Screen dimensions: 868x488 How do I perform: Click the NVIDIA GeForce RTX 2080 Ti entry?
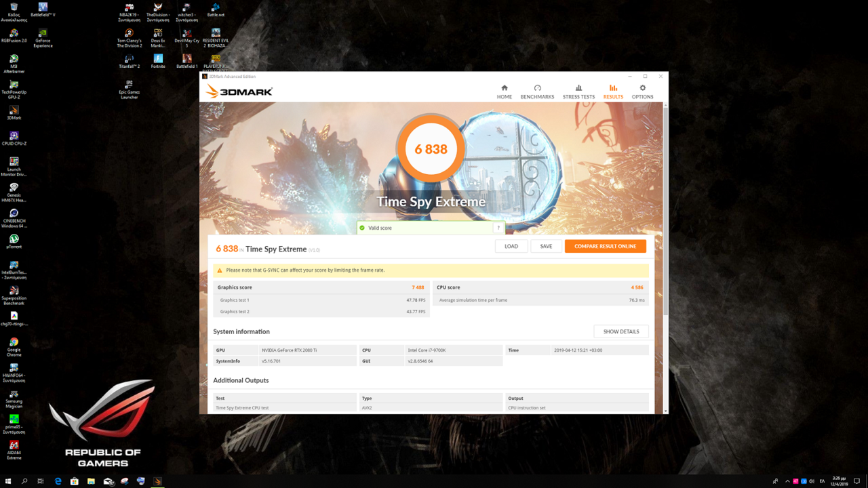coord(290,350)
